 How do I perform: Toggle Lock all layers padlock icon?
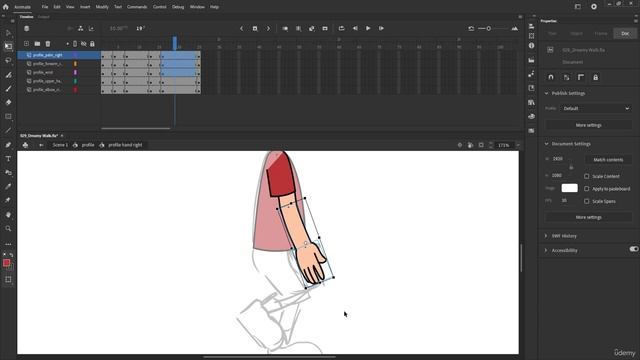[92, 44]
